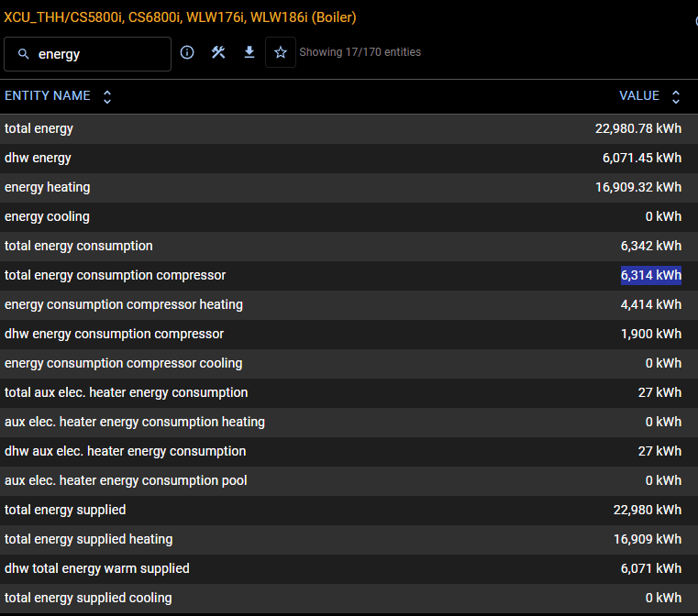Click the download export icon

249,52
